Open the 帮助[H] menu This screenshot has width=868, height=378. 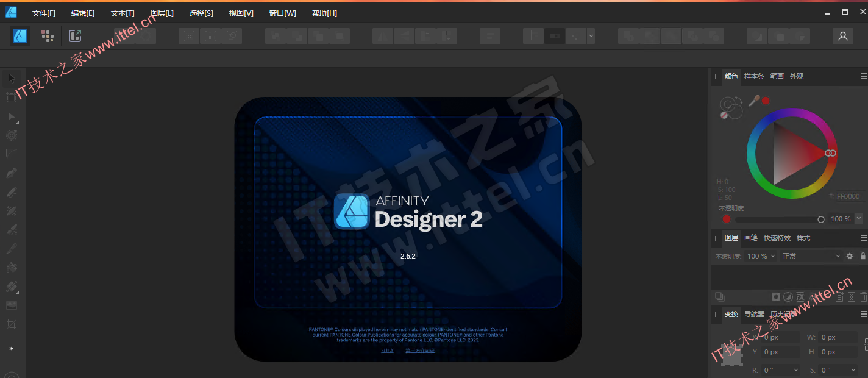324,13
